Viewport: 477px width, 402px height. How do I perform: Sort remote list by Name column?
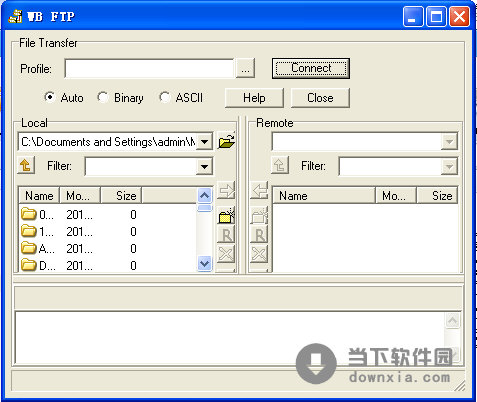pos(324,195)
